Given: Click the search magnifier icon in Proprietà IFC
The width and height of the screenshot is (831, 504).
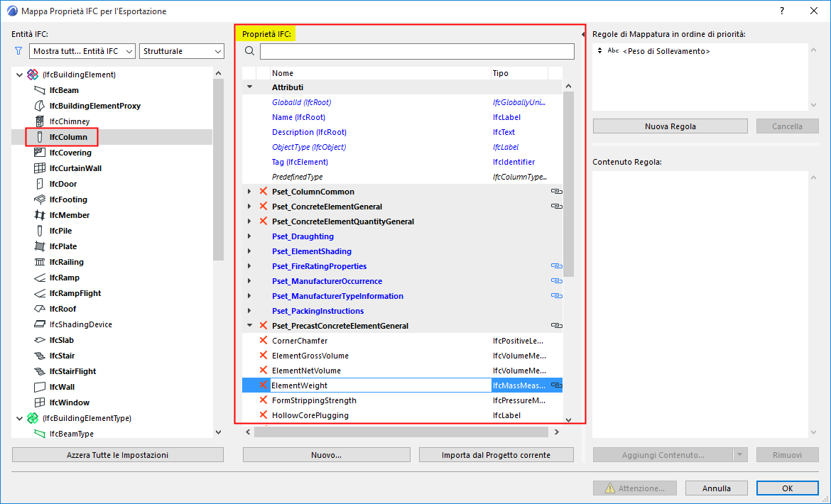Looking at the screenshot, I should 249,51.
